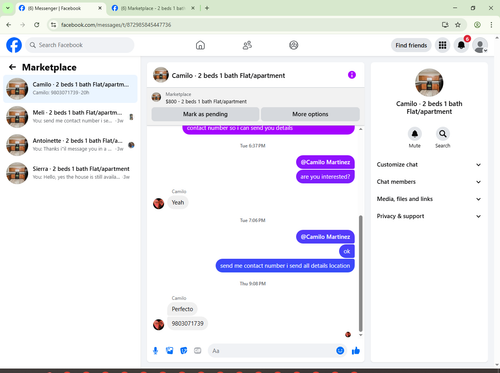Expand the Chat members section
The width and height of the screenshot is (500, 373).
tap(429, 182)
